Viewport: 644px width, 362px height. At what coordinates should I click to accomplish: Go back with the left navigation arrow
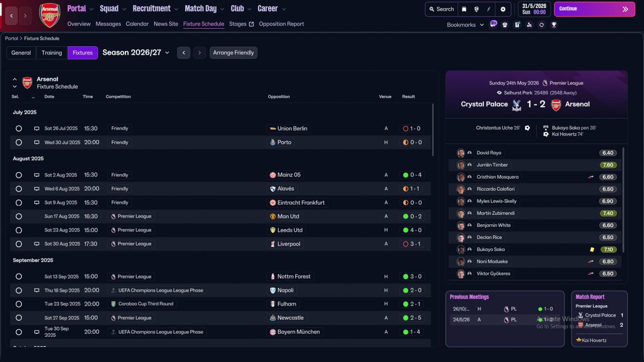click(x=12, y=16)
